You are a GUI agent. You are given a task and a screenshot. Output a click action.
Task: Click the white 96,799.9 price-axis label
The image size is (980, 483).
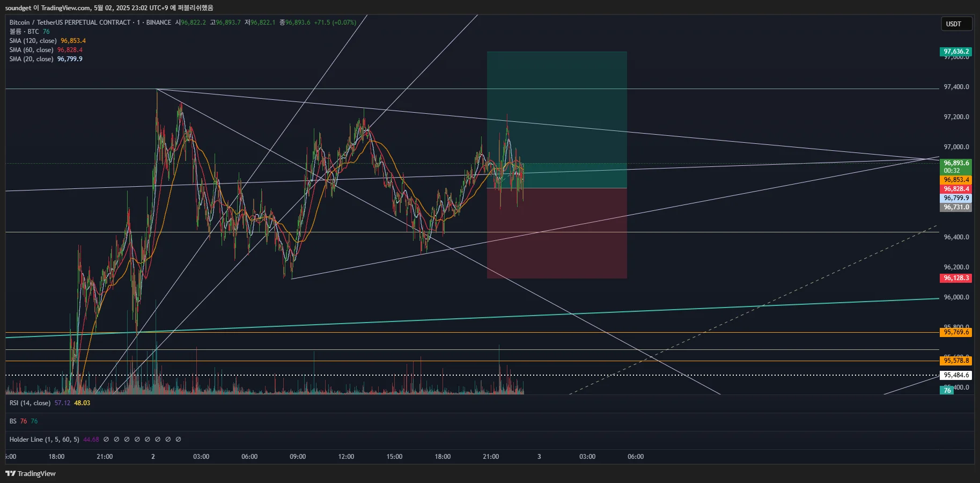point(956,198)
